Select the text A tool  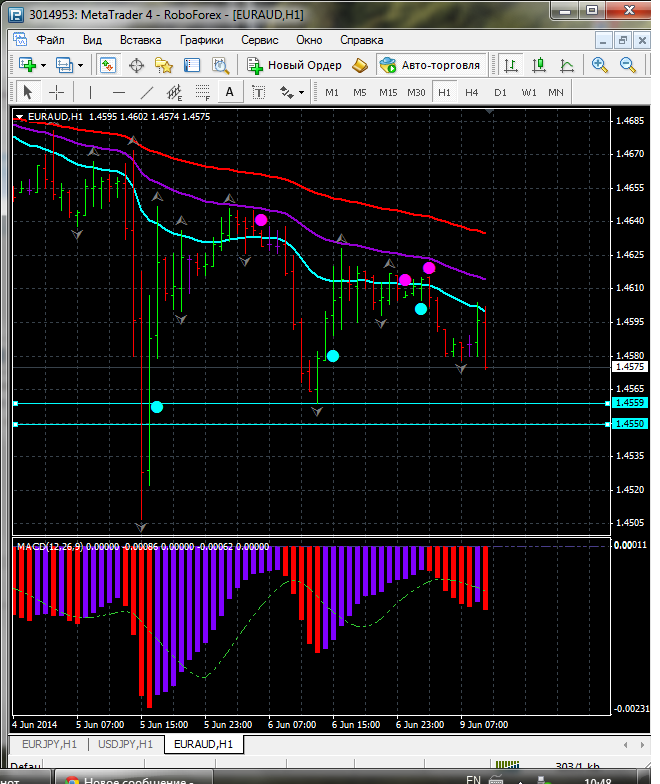(x=230, y=92)
